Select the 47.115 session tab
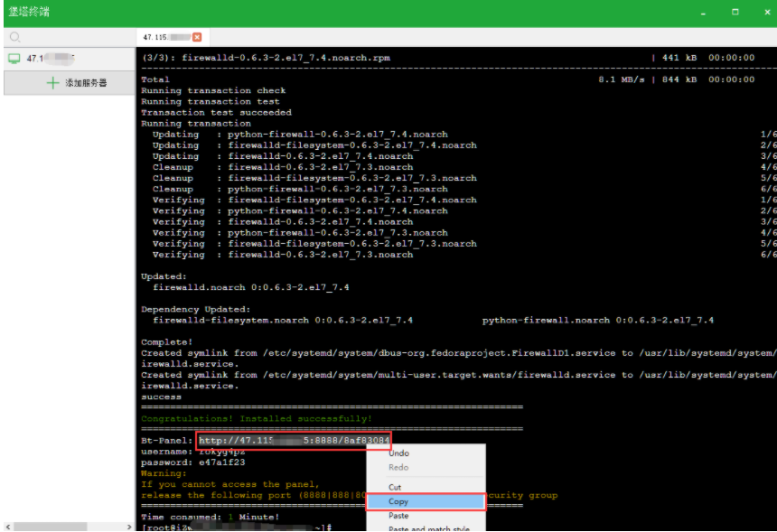The height and width of the screenshot is (532, 777). click(x=172, y=37)
